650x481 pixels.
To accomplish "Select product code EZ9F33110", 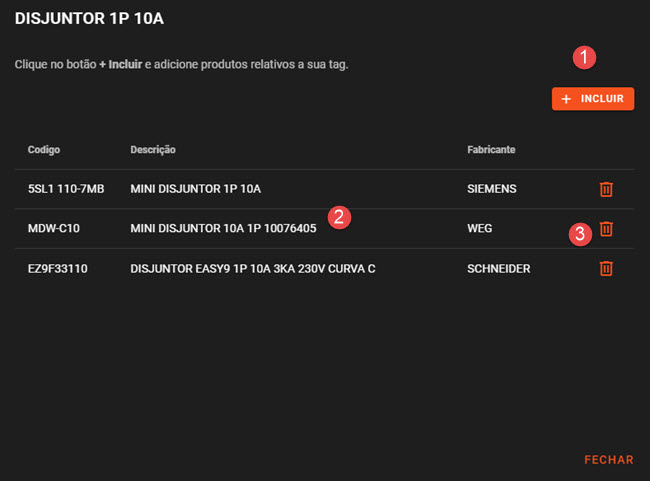I will [x=58, y=269].
